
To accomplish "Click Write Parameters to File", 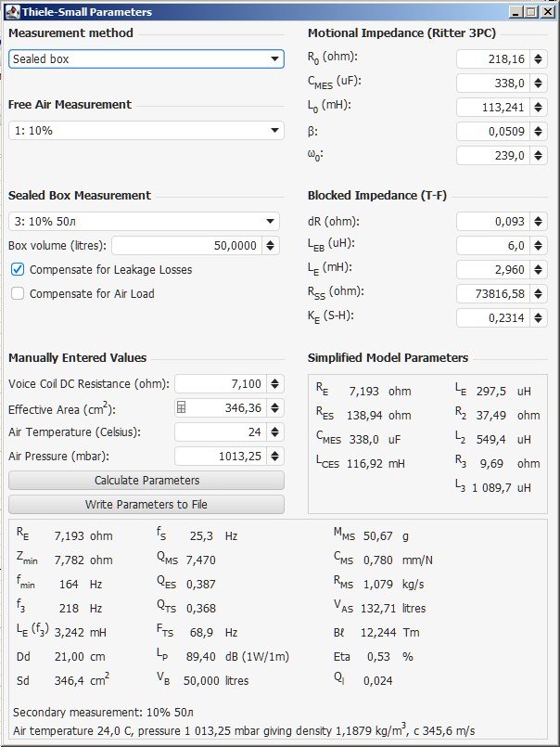I will click(146, 504).
